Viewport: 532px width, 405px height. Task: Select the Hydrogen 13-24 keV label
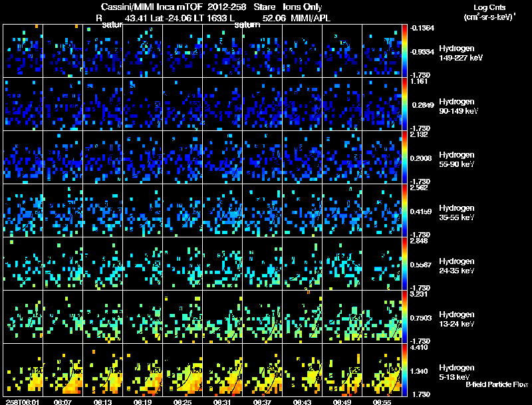(457, 319)
